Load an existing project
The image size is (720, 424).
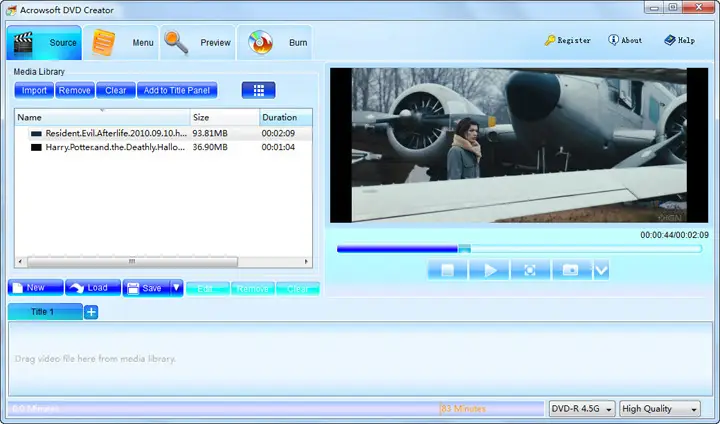(x=93, y=288)
